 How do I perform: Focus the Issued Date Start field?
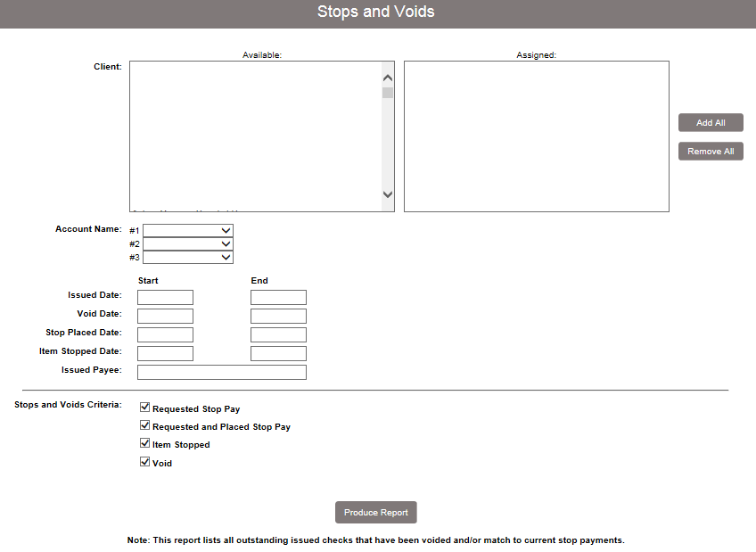coord(166,298)
